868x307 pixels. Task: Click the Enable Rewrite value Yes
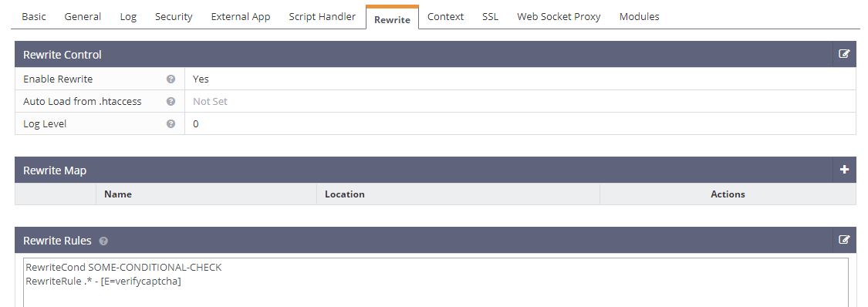click(201, 79)
